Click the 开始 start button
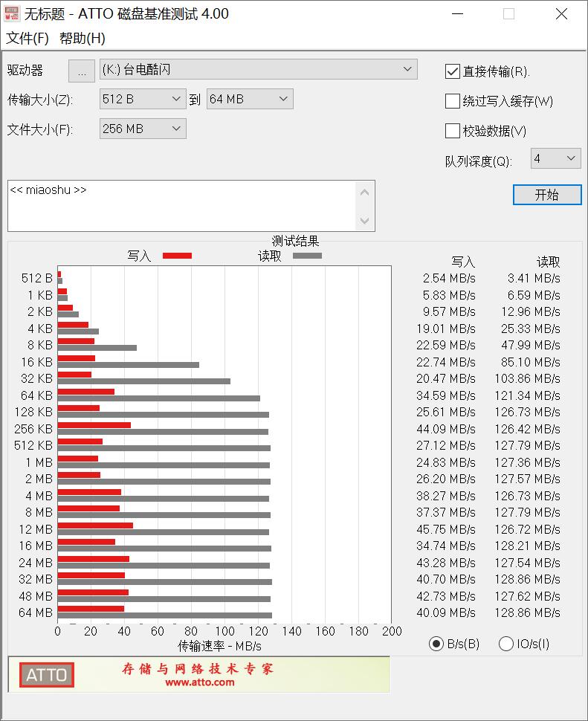This screenshot has width=588, height=721. 547,195
